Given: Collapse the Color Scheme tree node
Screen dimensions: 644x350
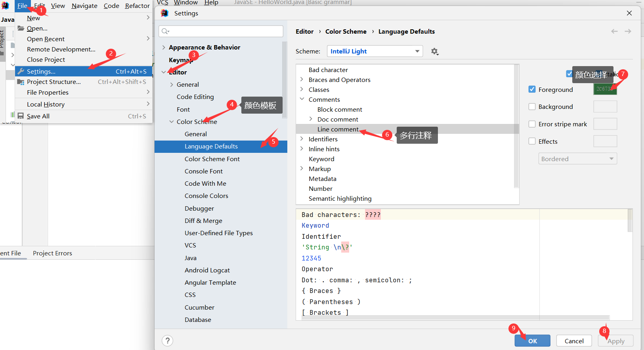Looking at the screenshot, I should coord(172,122).
